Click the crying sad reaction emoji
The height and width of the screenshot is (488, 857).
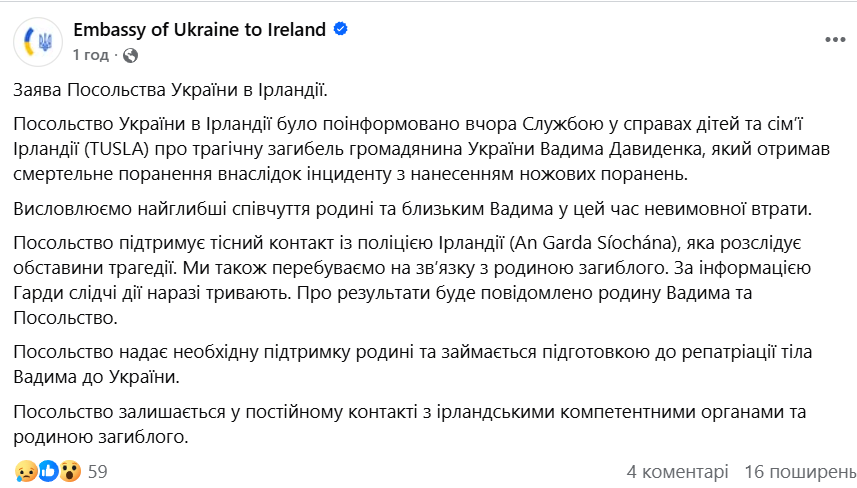click(24, 470)
